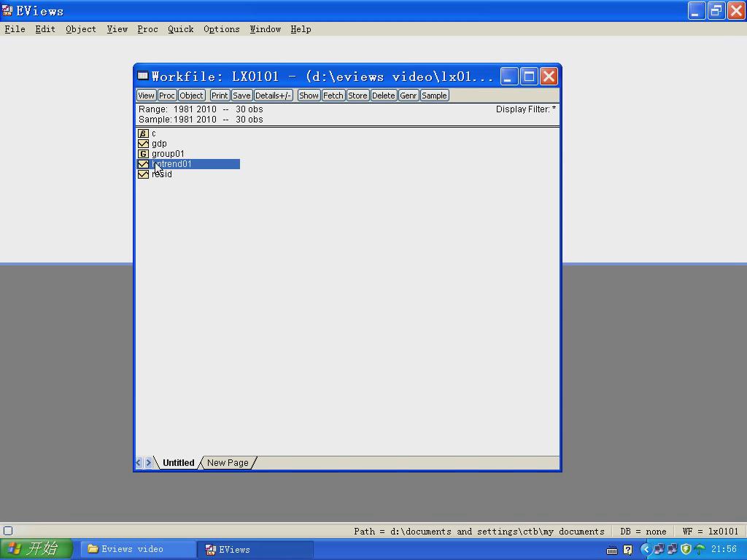Click the Delete button
Image resolution: width=747 pixels, height=560 pixels.
[x=384, y=96]
